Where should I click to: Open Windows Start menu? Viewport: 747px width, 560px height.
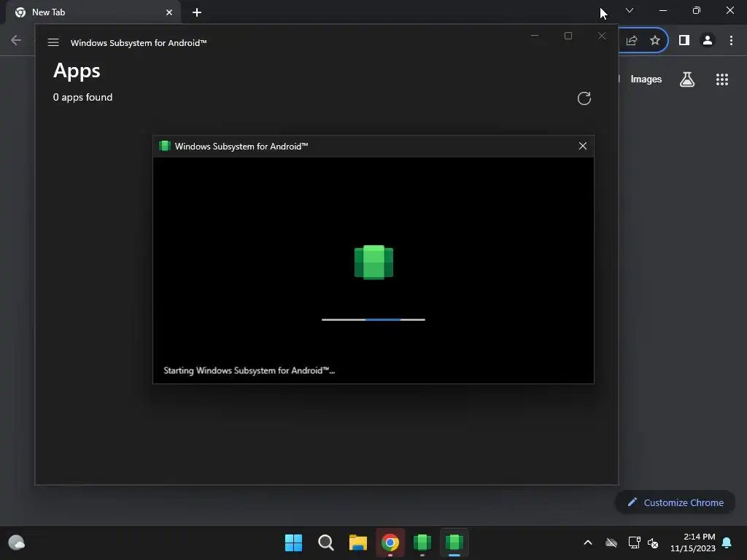pyautogui.click(x=293, y=542)
